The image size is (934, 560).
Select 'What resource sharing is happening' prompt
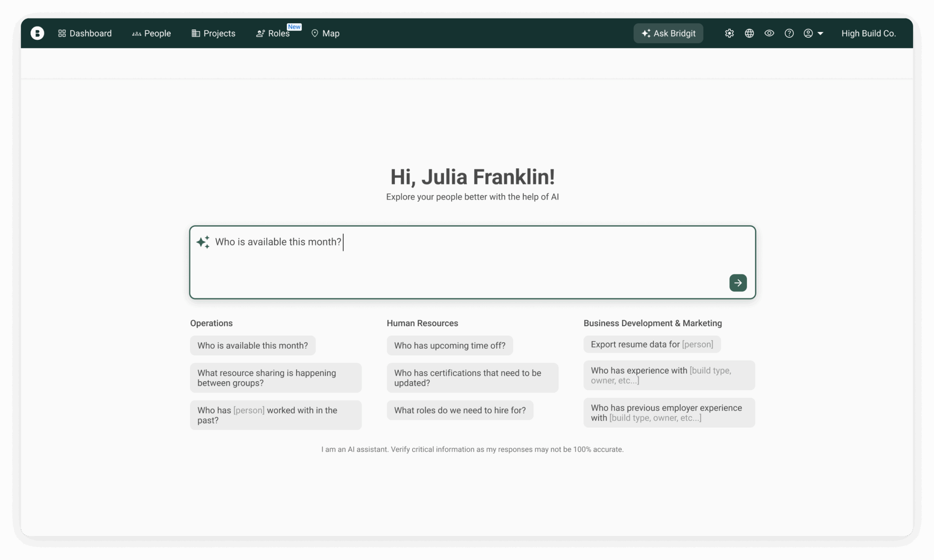tap(275, 378)
